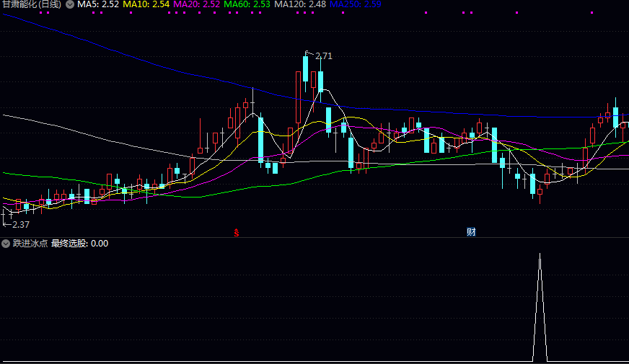Select the MA5: 2.52 legend label
The width and height of the screenshot is (629, 364).
coord(98,4)
